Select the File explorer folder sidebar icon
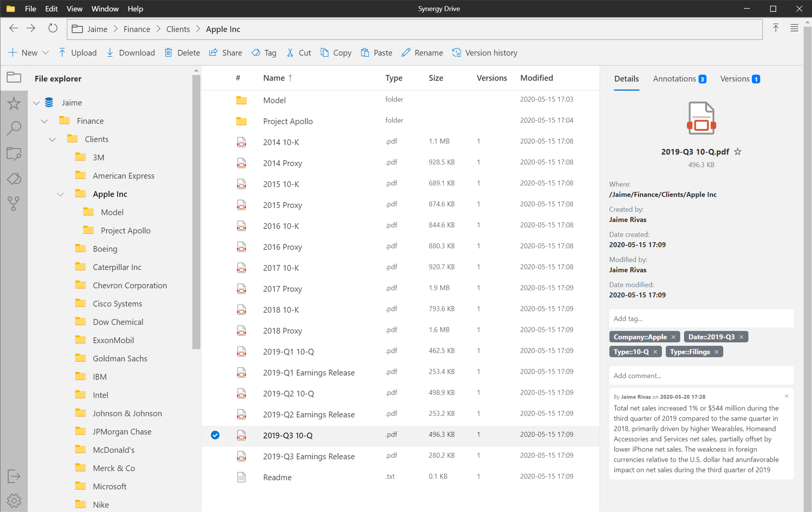 [x=14, y=78]
